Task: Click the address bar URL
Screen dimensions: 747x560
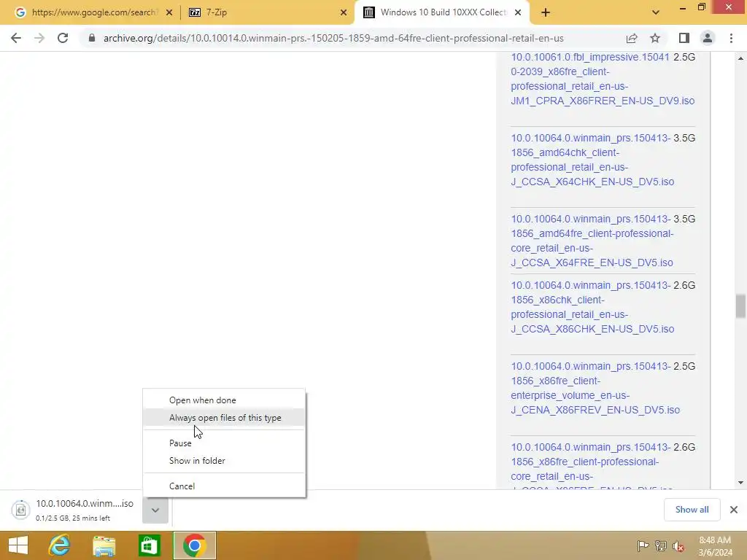Action: (333, 38)
